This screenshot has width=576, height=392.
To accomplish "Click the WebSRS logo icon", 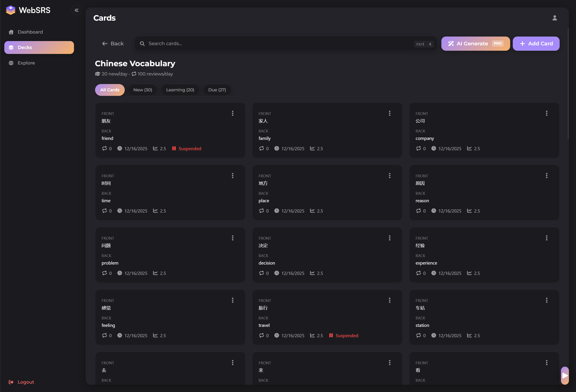I will coord(11,10).
